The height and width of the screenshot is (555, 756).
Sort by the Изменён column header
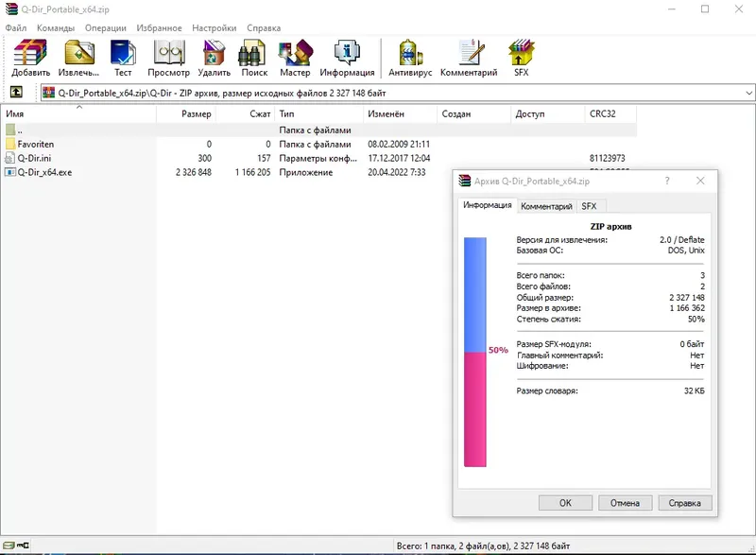(400, 113)
